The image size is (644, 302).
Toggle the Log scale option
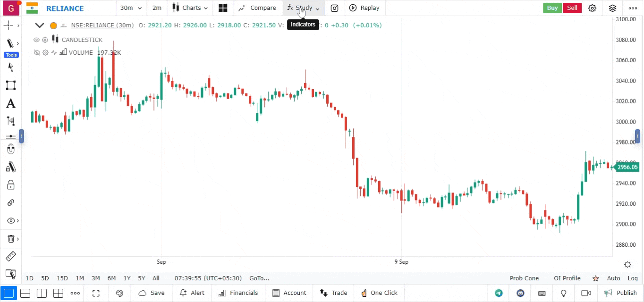(x=632, y=278)
